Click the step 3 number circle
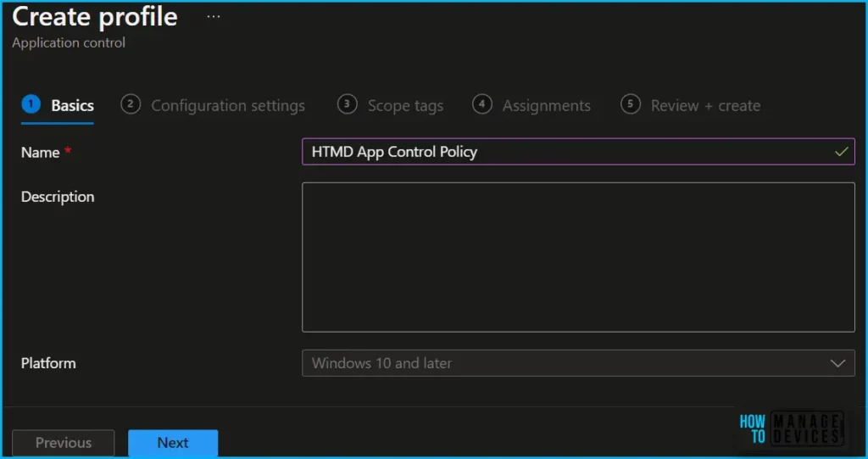This screenshot has width=868, height=459. [x=347, y=104]
